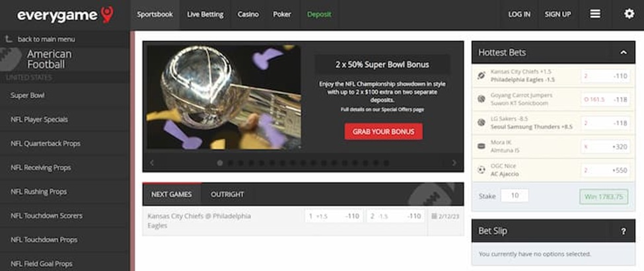Click the Stake input field
The width and height of the screenshot is (644, 271).
pos(515,196)
